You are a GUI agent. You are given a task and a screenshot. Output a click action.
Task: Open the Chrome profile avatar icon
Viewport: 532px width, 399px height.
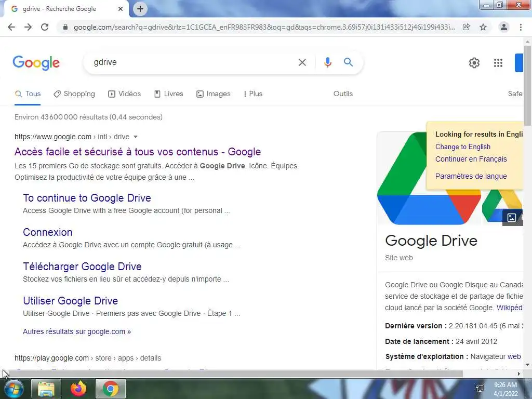click(504, 27)
